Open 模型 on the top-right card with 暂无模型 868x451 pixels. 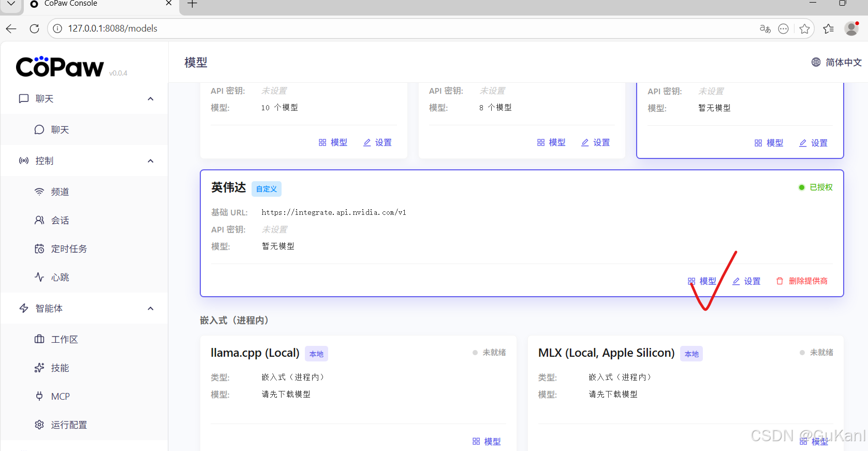pyautogui.click(x=769, y=143)
